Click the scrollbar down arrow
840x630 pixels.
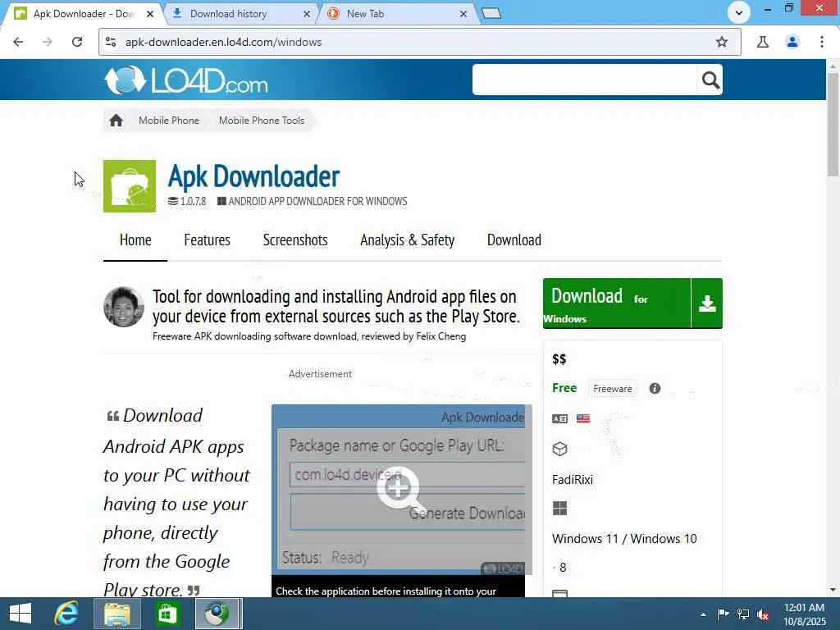click(x=833, y=590)
